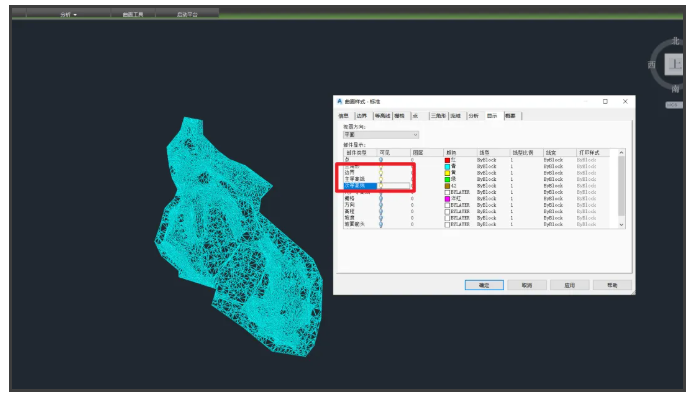Click the layer cell 0 in 方向 row

pos(412,205)
